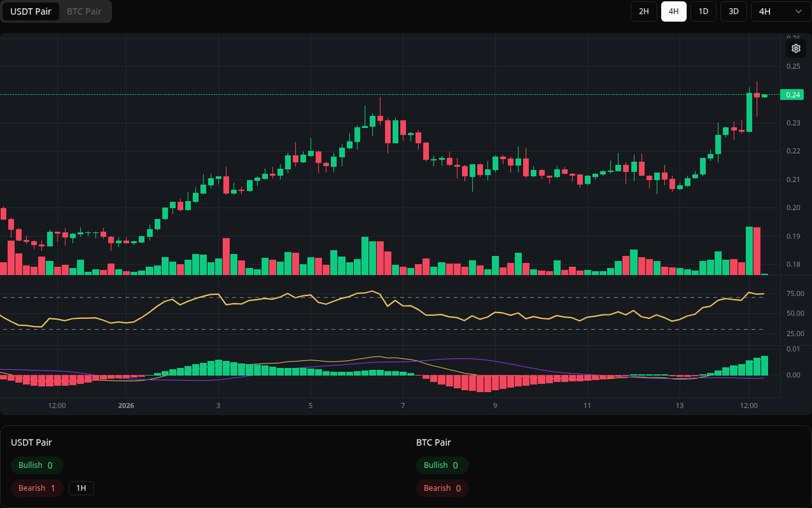Click the 2026 label on the time axis

pyautogui.click(x=125, y=405)
